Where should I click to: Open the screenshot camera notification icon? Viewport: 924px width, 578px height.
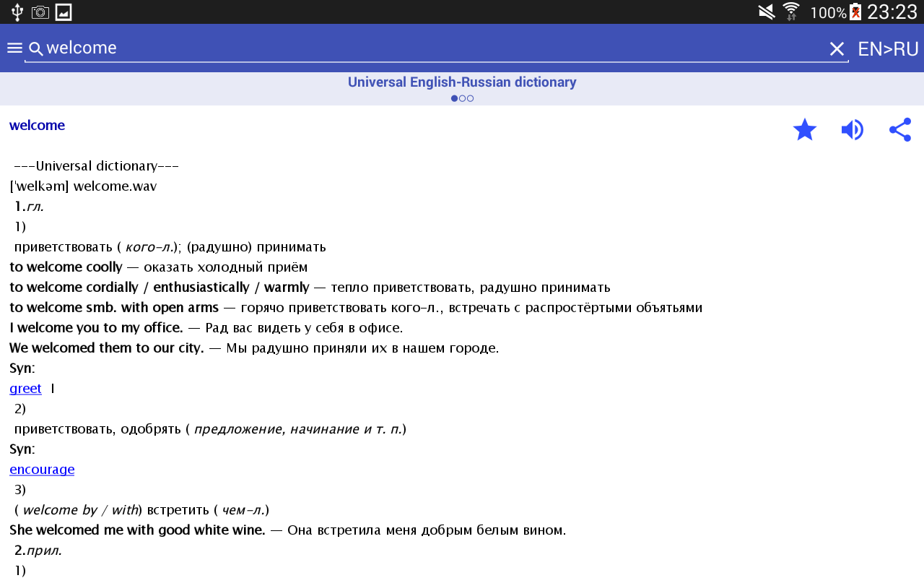coord(40,12)
